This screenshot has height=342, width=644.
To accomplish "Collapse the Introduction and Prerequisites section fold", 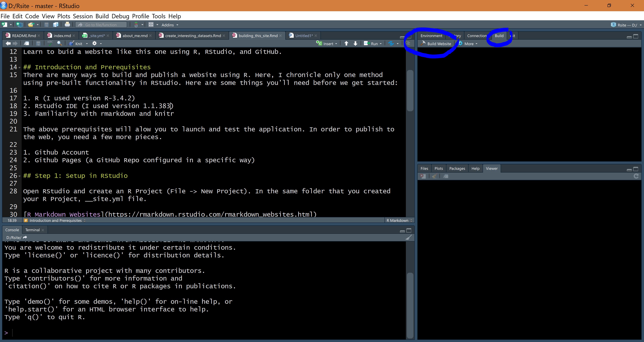I will [19, 67].
